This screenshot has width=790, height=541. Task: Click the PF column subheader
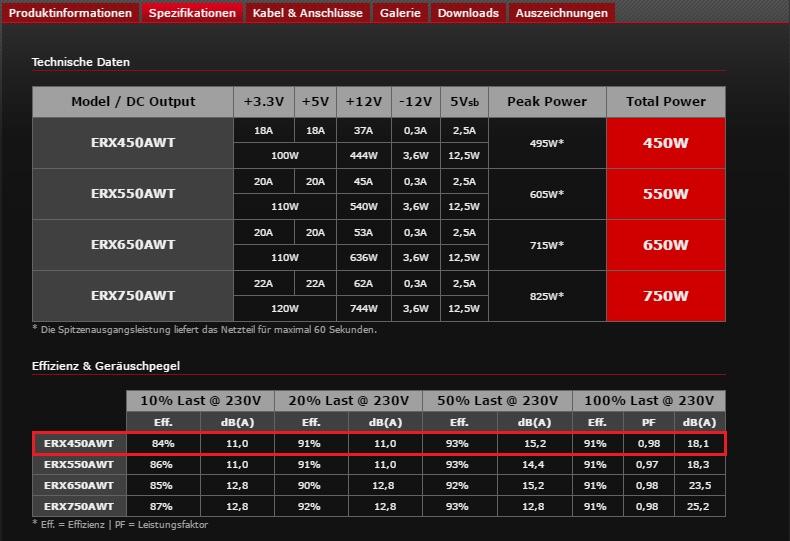tap(648, 422)
